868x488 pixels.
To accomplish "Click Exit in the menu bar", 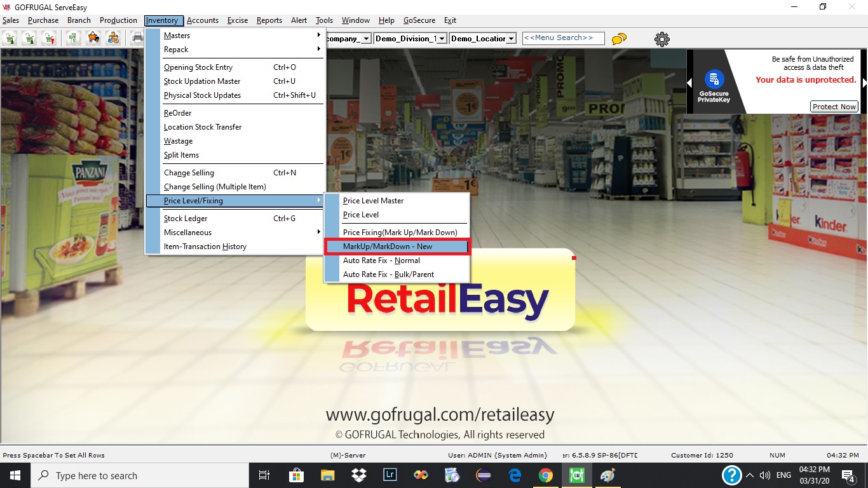I will coord(450,20).
